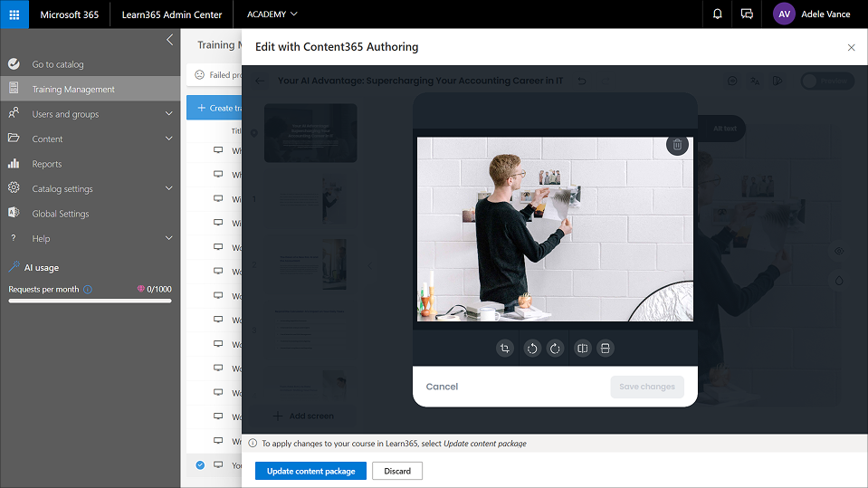Open the notifications bell
The width and height of the screenshot is (868, 488).
(718, 14)
